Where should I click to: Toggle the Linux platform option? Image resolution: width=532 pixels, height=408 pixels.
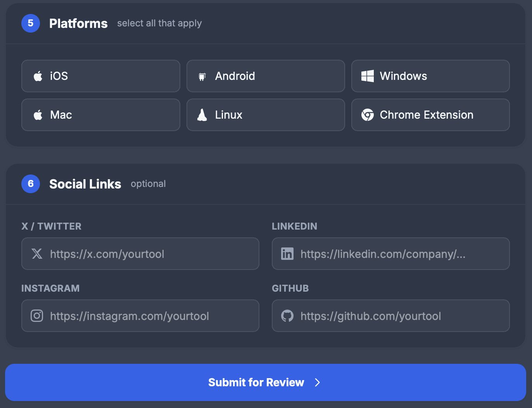click(266, 115)
